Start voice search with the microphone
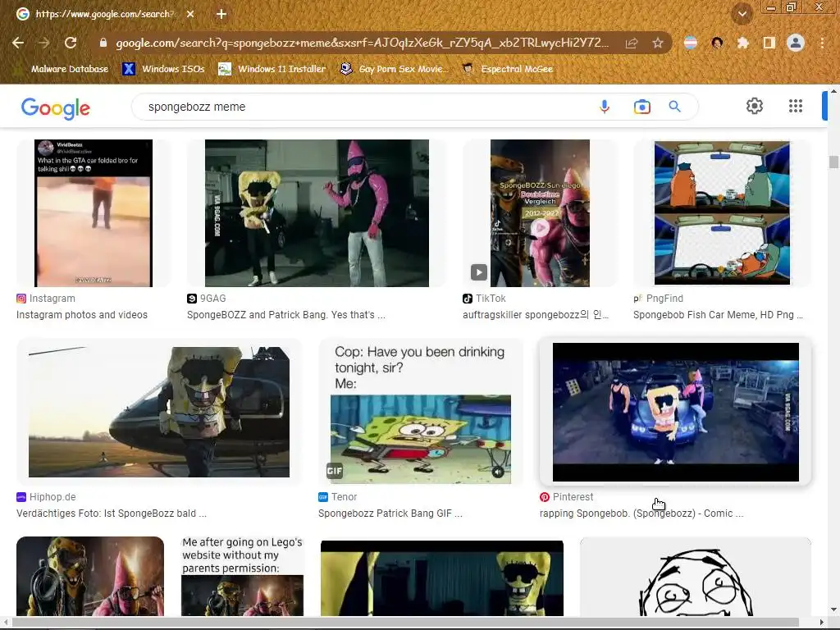The image size is (840, 630). (x=605, y=107)
